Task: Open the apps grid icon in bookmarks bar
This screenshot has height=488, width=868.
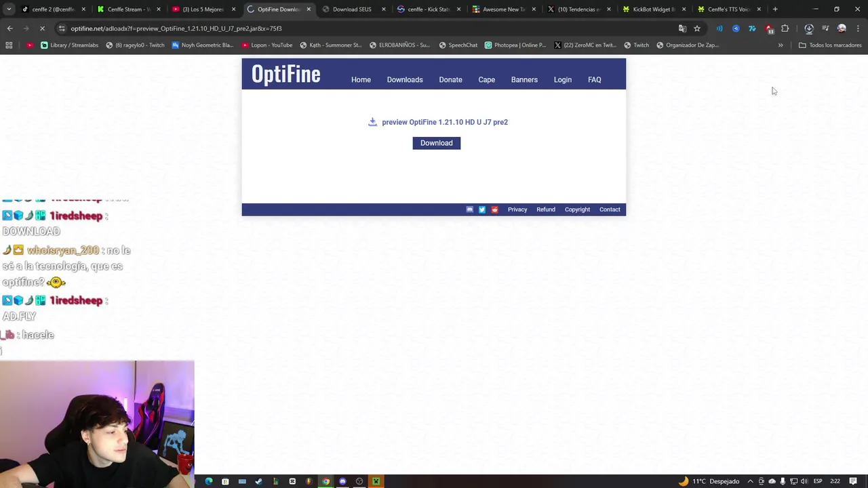Action: click(x=9, y=45)
